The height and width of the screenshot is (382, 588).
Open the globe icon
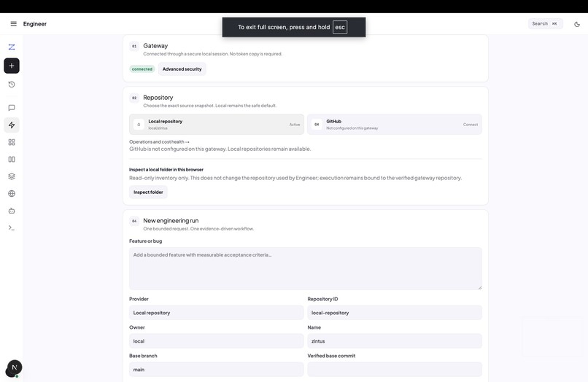(x=12, y=193)
